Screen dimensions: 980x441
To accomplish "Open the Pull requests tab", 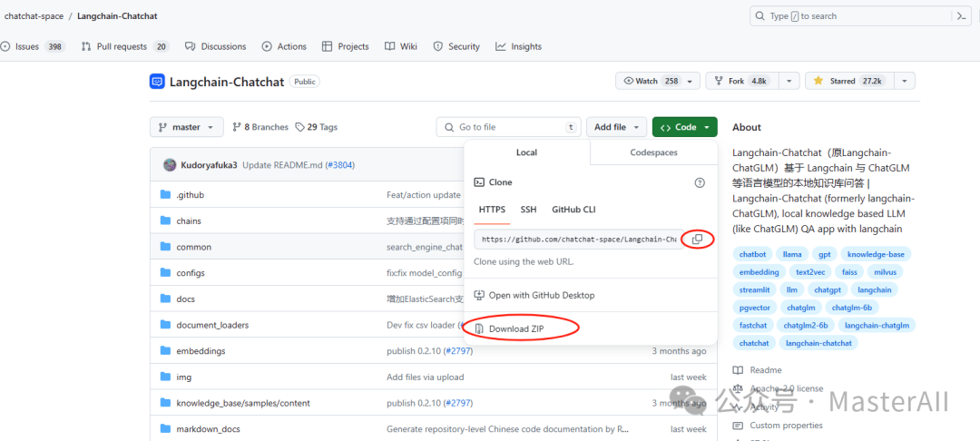I will 125,46.
